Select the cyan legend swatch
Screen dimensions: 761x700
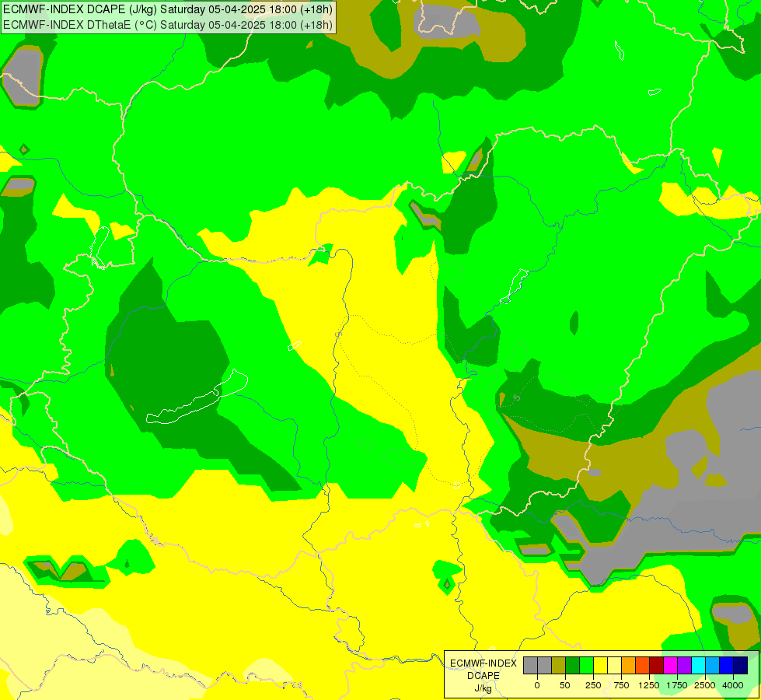699,666
